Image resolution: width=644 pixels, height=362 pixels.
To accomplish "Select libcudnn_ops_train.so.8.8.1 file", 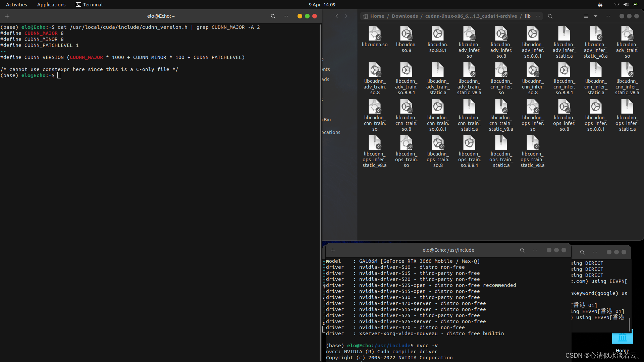I will pos(469,152).
